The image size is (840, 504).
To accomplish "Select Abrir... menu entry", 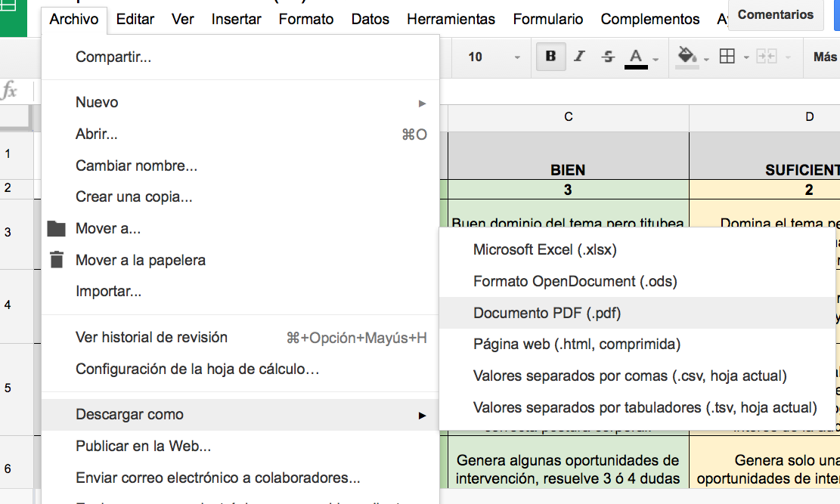I will [240, 134].
